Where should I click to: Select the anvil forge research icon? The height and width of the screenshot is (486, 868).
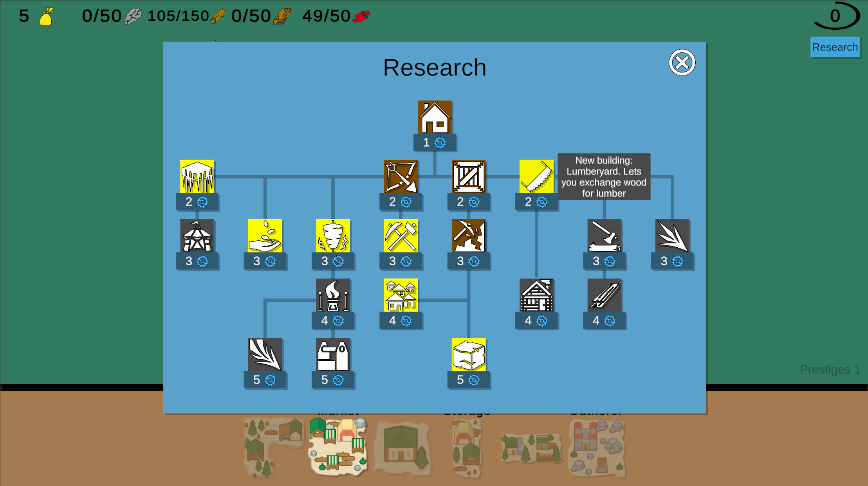(333, 355)
